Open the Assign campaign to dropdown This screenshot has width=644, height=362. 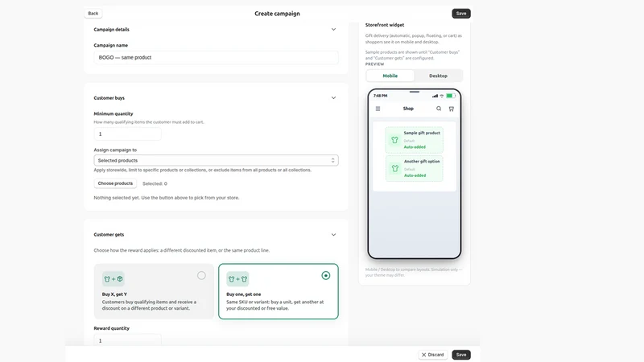(216, 160)
